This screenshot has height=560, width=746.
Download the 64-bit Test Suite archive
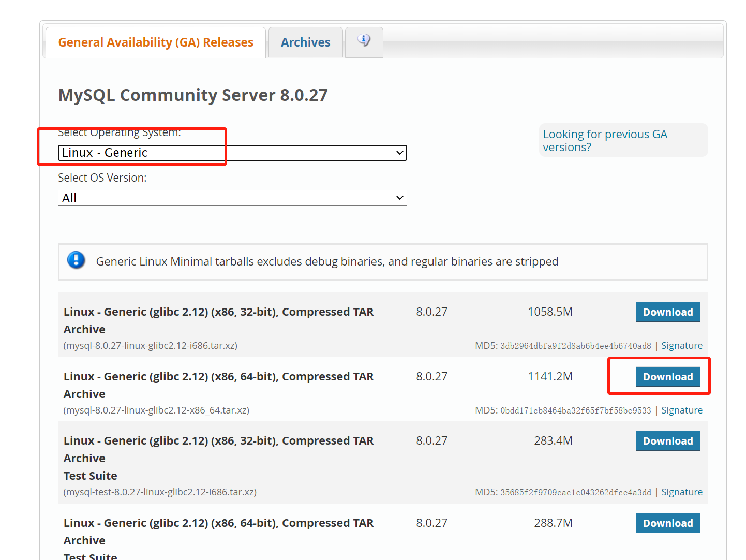coord(668,523)
